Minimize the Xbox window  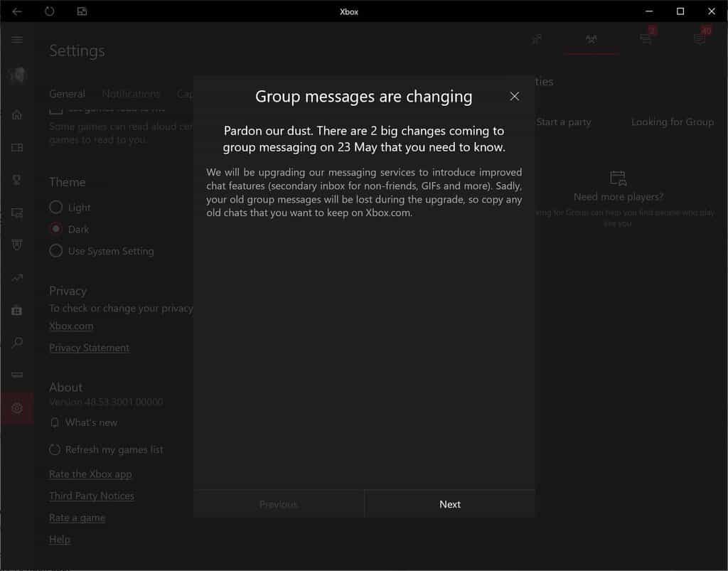coord(649,11)
